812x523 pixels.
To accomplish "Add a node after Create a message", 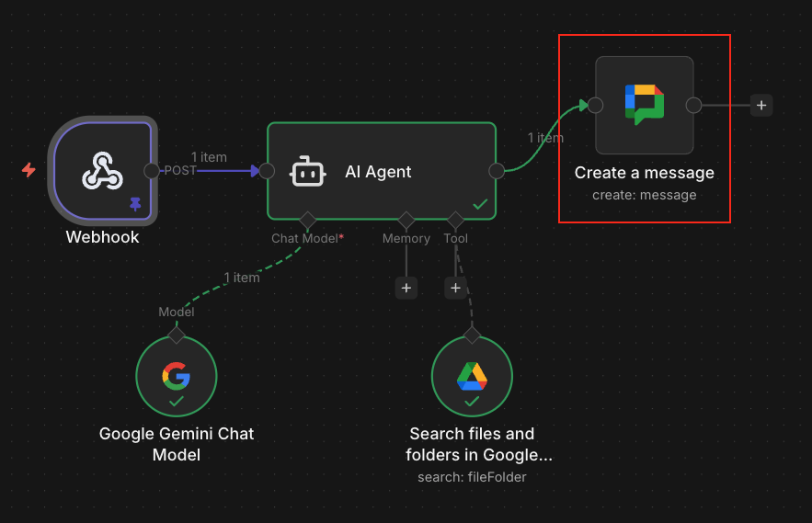I will click(x=761, y=105).
